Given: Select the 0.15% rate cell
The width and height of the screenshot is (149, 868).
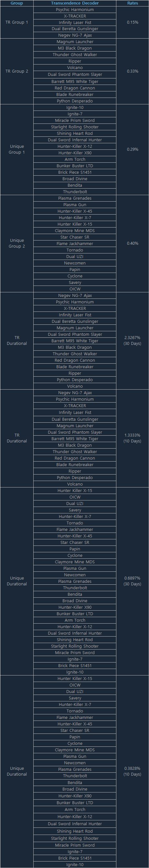Looking at the screenshot, I should [133, 22].
